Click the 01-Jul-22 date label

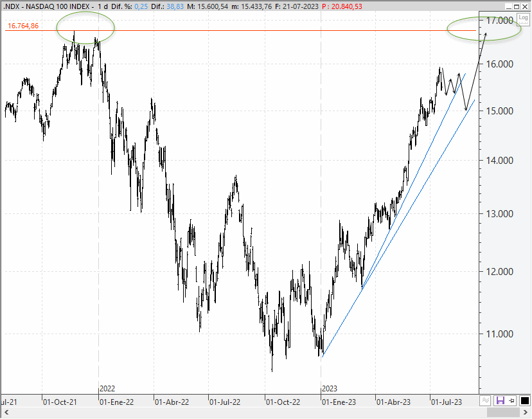225,402
